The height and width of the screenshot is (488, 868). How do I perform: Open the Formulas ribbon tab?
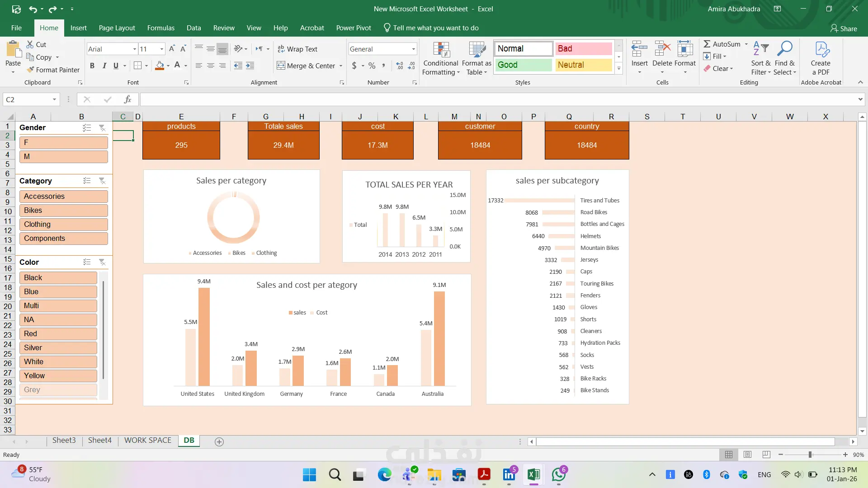(160, 28)
